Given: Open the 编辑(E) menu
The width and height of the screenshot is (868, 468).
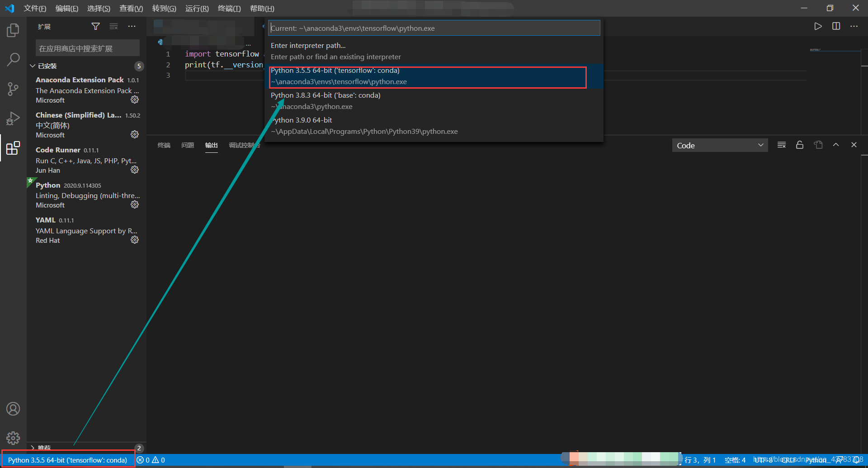Looking at the screenshot, I should coord(67,8).
